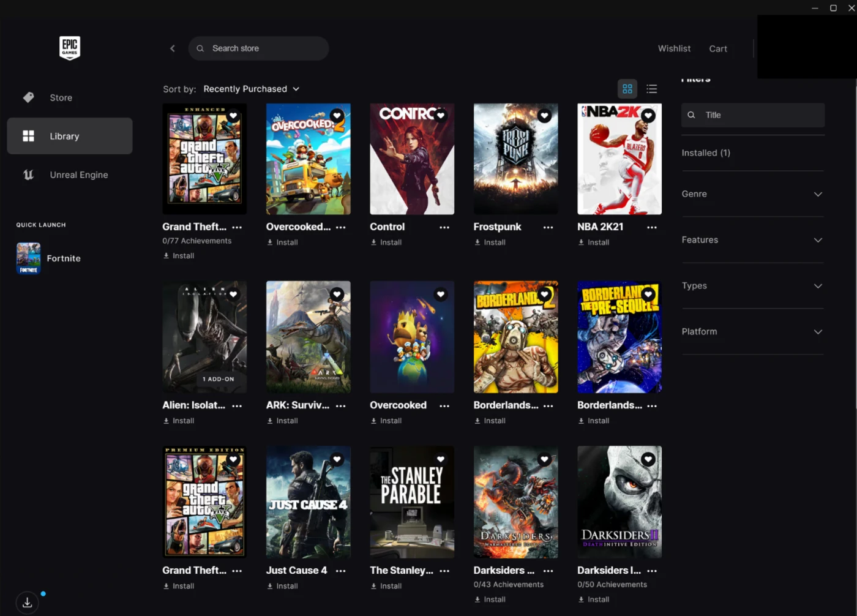The image size is (857, 616).
Task: Launch Fortnite from Quick Launch icon
Action: click(28, 258)
